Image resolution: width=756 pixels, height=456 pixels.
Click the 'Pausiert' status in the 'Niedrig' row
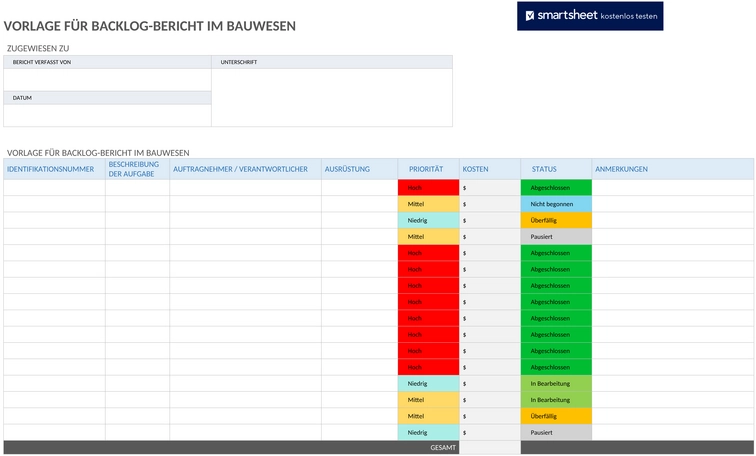[556, 432]
